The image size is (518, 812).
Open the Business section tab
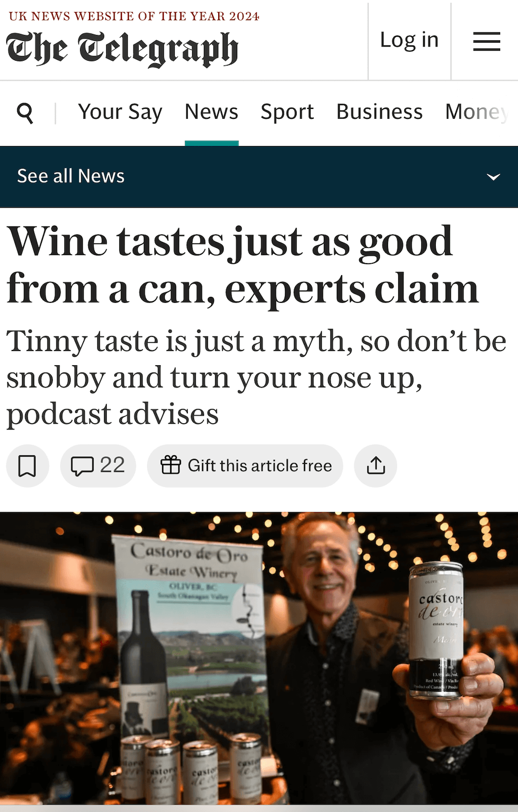point(379,112)
